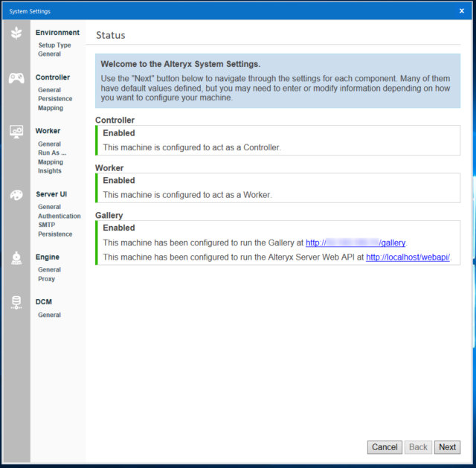Viewport: 476px width, 468px height.
Task: Click the Worker monitor gears icon
Action: coord(16,132)
